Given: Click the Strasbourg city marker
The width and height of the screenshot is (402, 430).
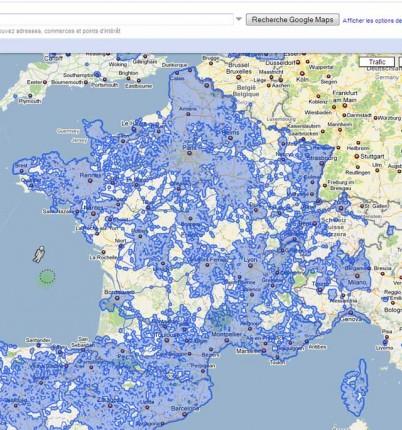Looking at the screenshot, I should click(x=322, y=163).
